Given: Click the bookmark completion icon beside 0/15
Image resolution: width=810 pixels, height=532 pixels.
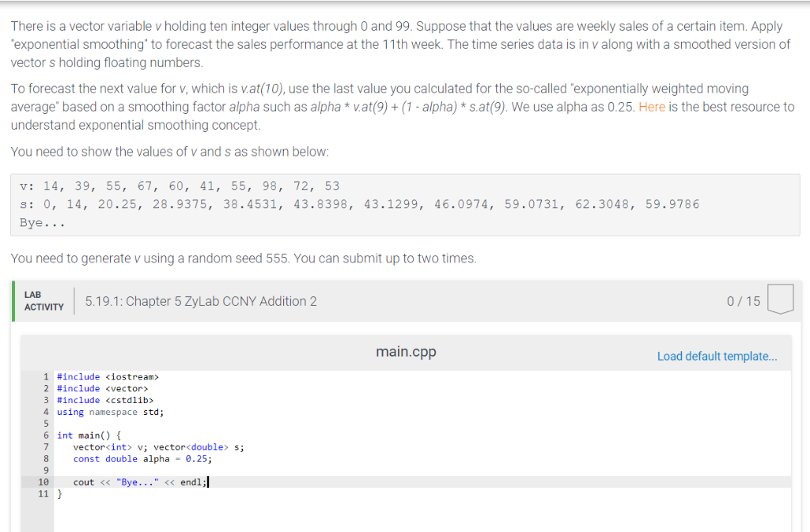Looking at the screenshot, I should pyautogui.click(x=780, y=301).
